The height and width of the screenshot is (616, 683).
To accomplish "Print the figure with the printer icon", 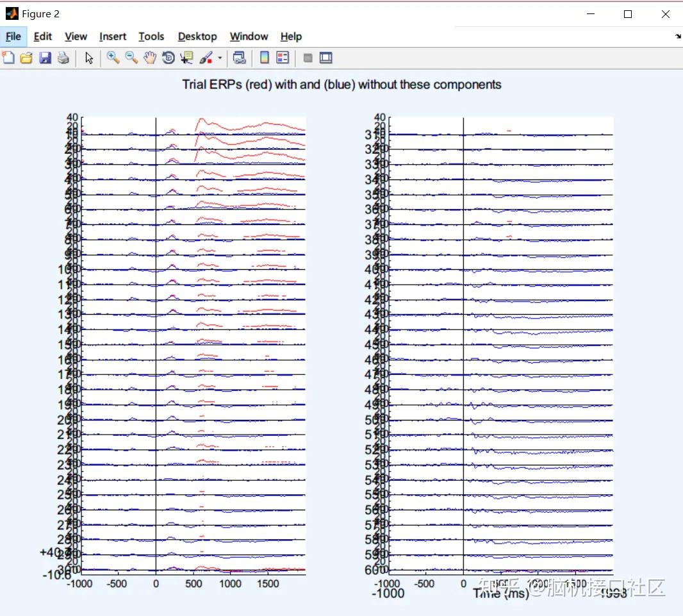I will coord(63,58).
